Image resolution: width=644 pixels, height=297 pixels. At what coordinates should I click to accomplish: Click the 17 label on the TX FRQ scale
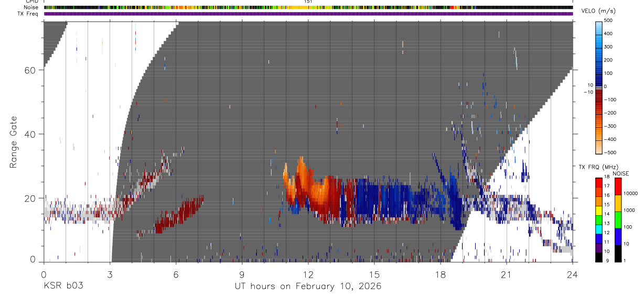pos(607,186)
